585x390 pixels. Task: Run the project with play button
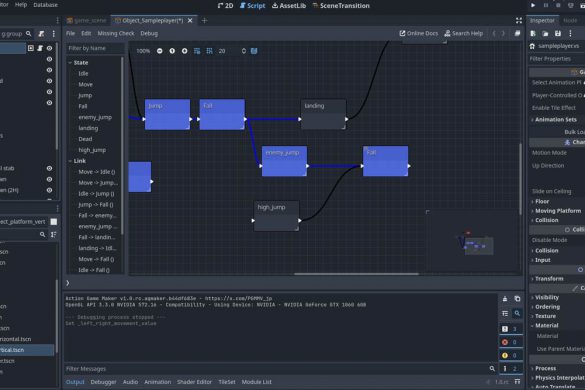coord(533,5)
